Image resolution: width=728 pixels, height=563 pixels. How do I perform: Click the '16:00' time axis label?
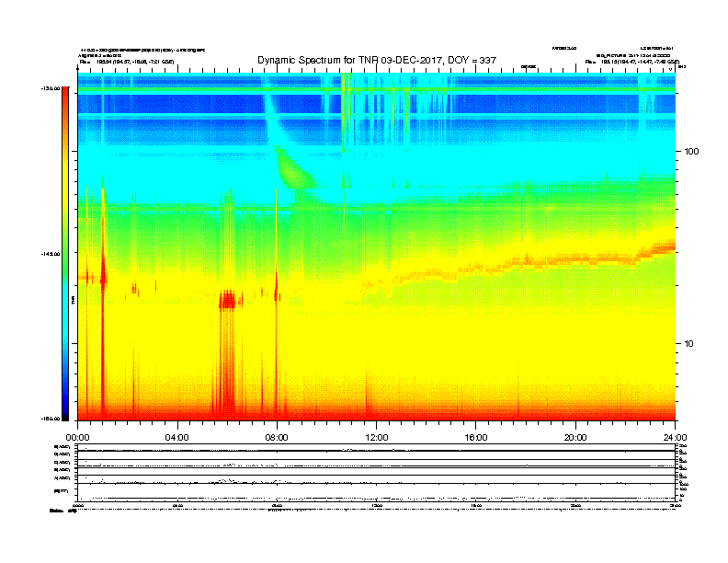[x=476, y=438]
